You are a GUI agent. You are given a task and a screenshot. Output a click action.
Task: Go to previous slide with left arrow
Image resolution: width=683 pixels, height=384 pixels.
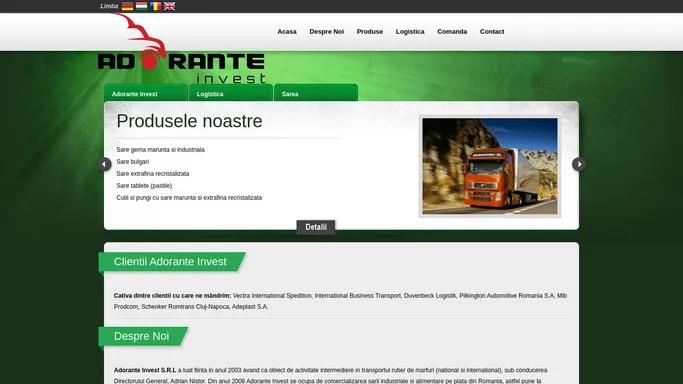[105, 164]
